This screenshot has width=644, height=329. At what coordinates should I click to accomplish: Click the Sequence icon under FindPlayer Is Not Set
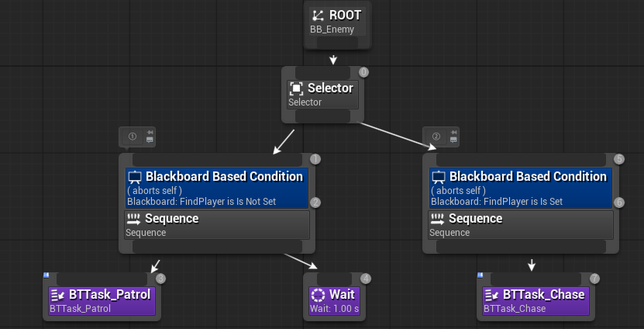tap(133, 219)
